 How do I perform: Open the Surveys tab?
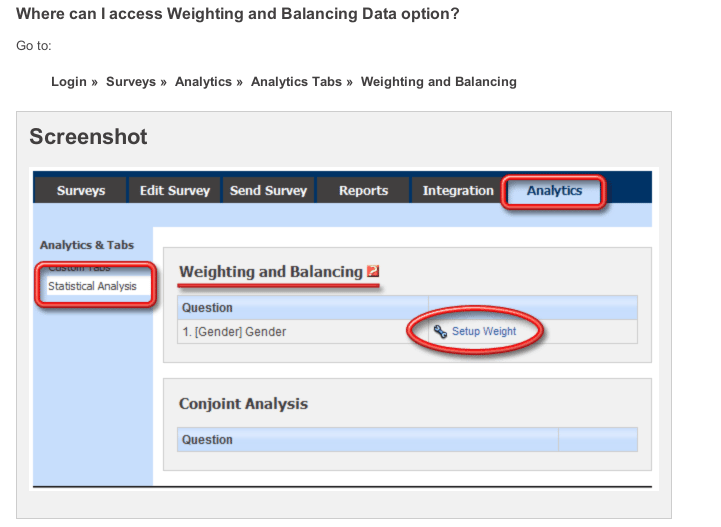(81, 190)
